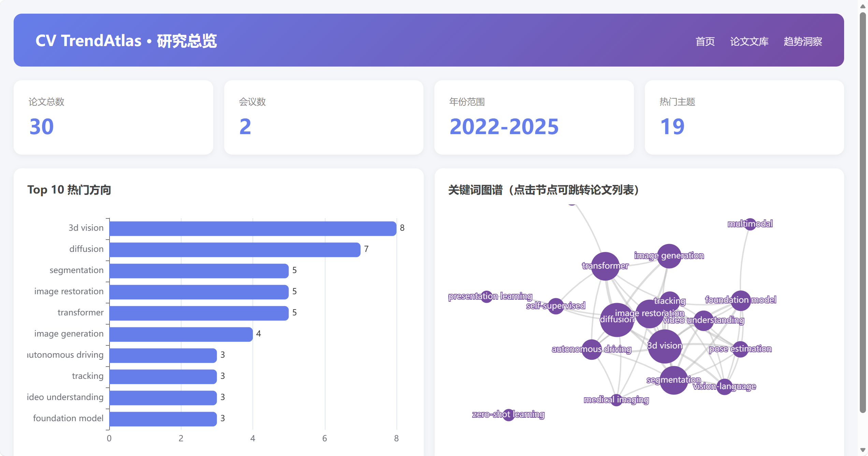This screenshot has height=456, width=868.
Task: Click the tracking graph node
Action: 670,301
